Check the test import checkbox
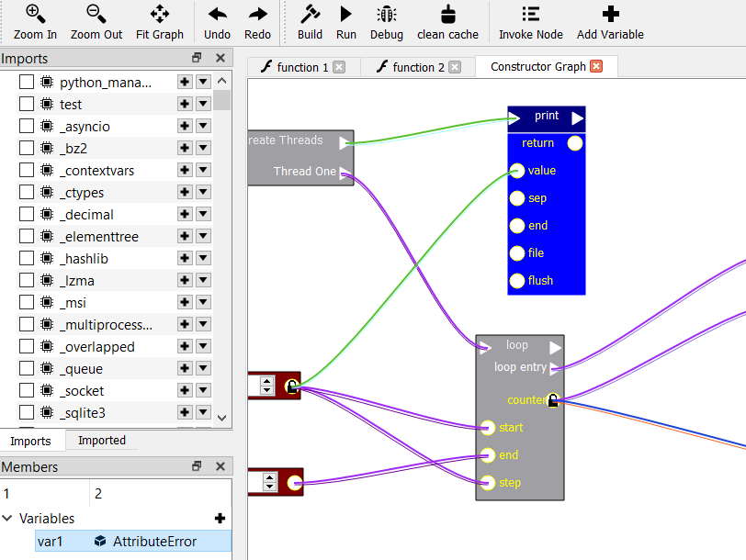Screen dimensions: 746x560 tap(25, 104)
